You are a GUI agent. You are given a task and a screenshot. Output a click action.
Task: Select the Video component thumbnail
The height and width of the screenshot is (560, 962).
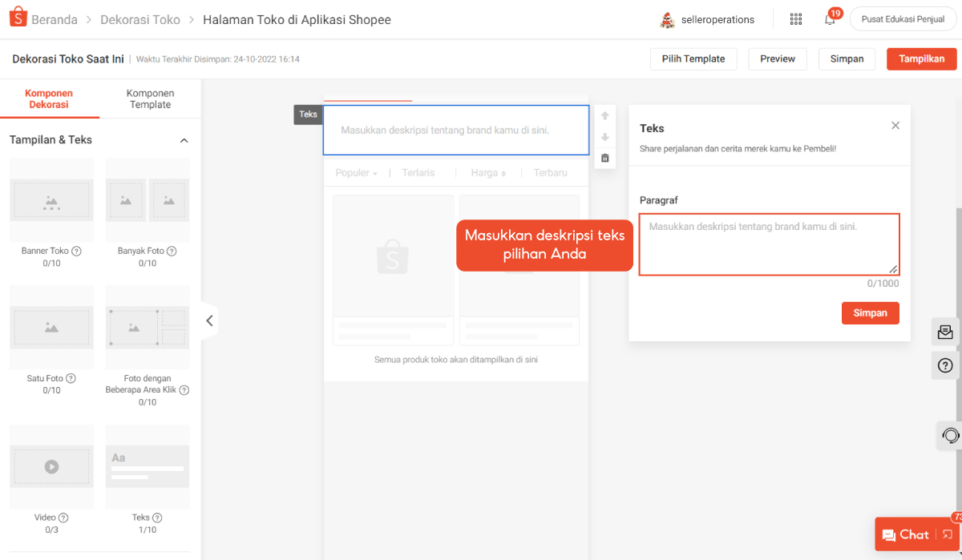click(51, 465)
